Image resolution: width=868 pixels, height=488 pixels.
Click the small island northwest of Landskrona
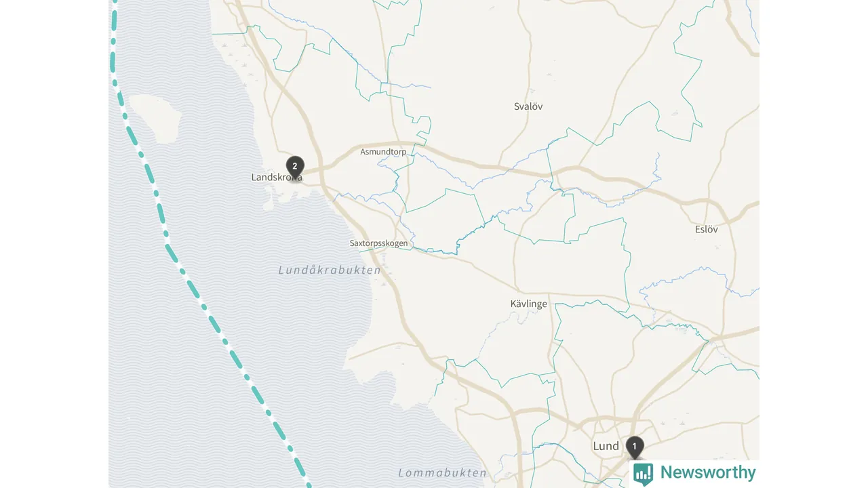(155, 117)
